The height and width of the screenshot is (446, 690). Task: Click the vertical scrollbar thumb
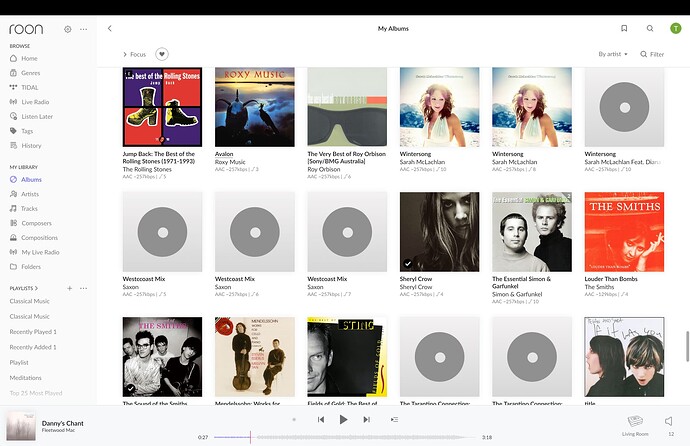(x=687, y=346)
